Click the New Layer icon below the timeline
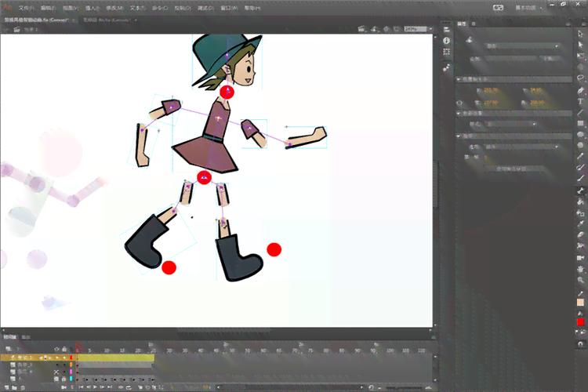Viewport: 588px width, 392px height. (x=7, y=387)
